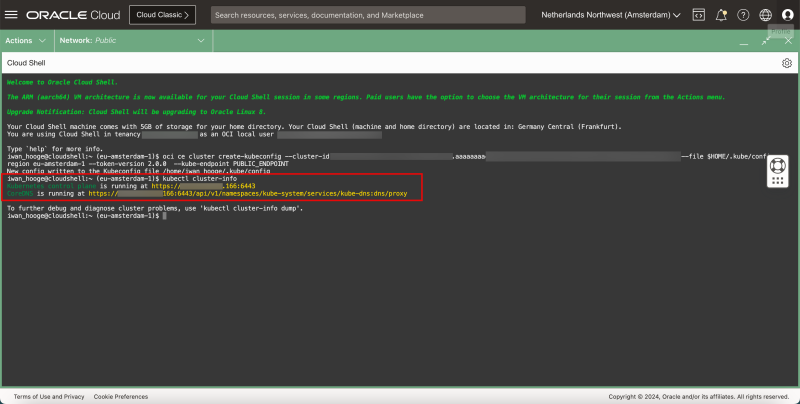Viewport: 800px width, 404px height.
Task: Open the Cookie Preferences link
Action: 122,397
